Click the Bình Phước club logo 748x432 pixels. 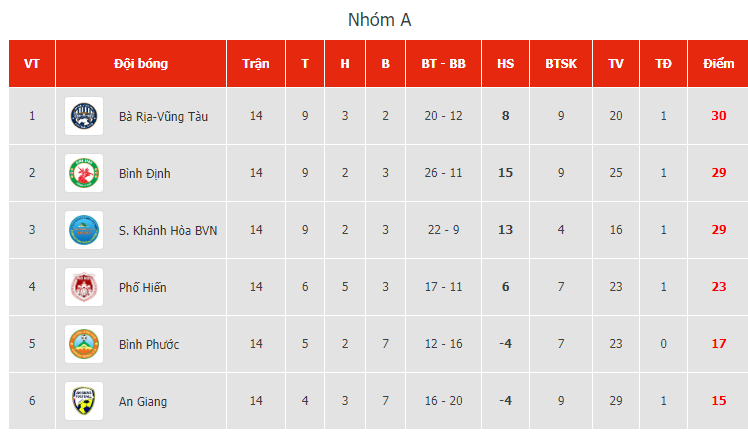coord(84,344)
